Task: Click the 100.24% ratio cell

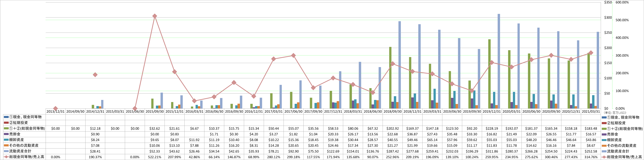Action: point(472,157)
